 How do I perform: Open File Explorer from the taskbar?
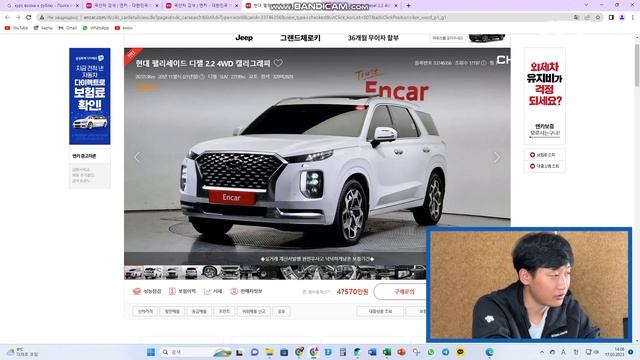click(x=269, y=352)
